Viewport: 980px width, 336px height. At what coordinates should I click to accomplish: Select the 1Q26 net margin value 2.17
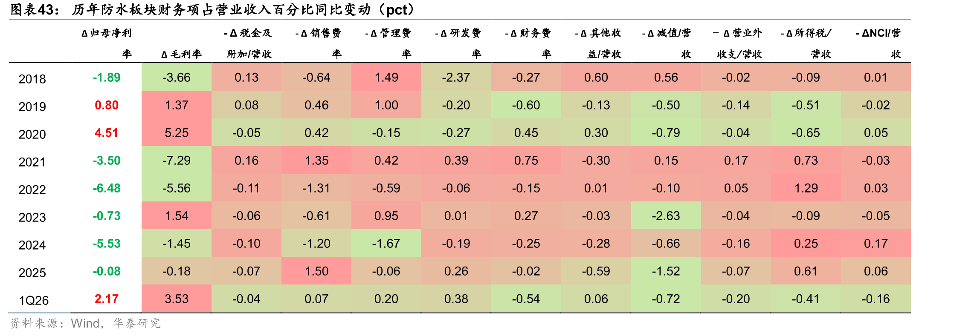[106, 299]
